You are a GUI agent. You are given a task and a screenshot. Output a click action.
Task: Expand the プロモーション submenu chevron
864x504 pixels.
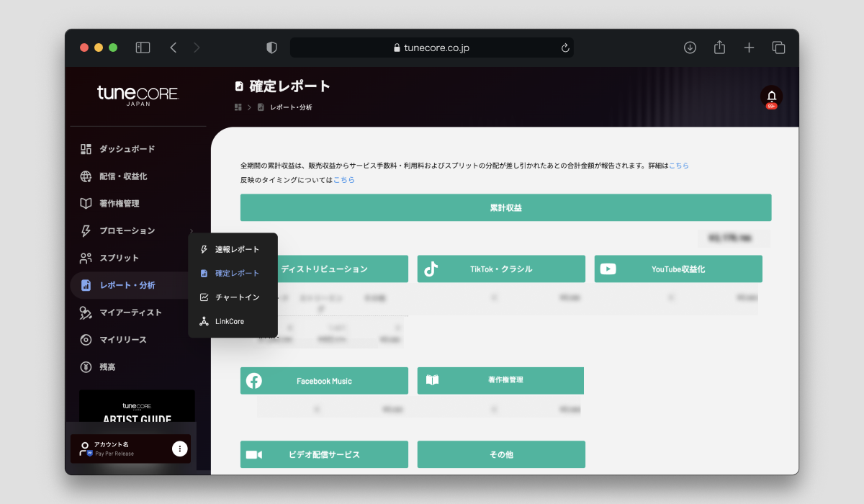[x=192, y=230]
